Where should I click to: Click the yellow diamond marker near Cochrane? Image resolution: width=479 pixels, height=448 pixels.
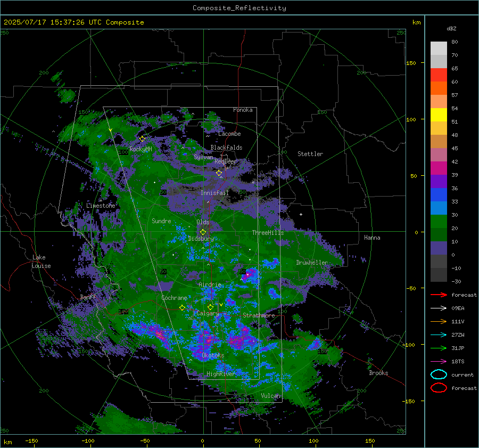pos(182,307)
